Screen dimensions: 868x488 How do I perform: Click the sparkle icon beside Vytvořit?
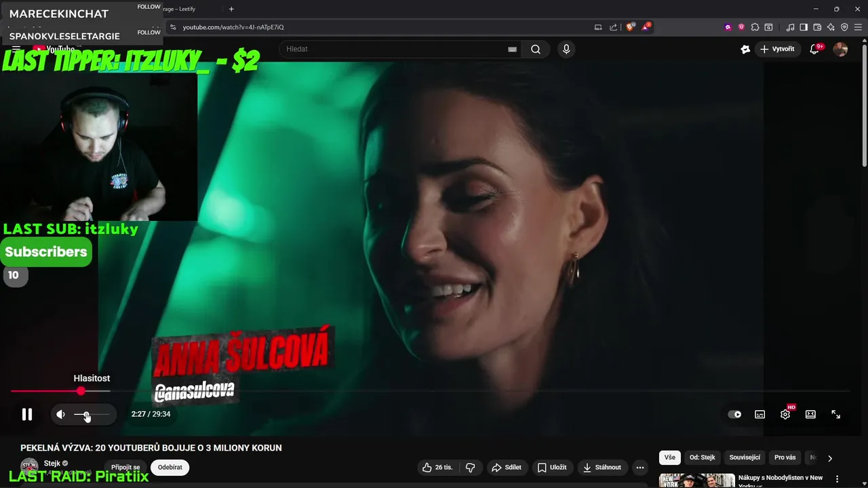(745, 49)
